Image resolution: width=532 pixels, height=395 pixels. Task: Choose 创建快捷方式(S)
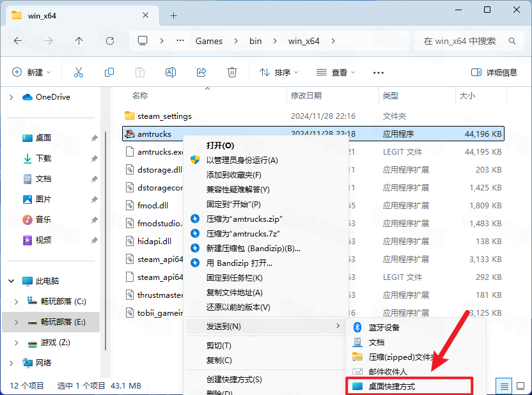pyautogui.click(x=266, y=380)
